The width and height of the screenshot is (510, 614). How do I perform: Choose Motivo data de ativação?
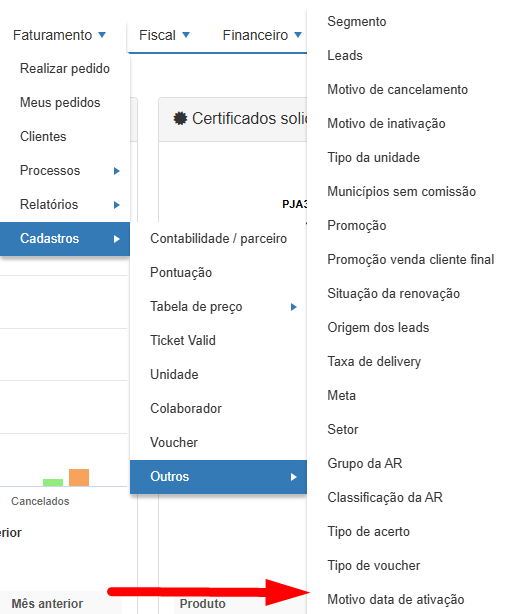[x=396, y=600]
